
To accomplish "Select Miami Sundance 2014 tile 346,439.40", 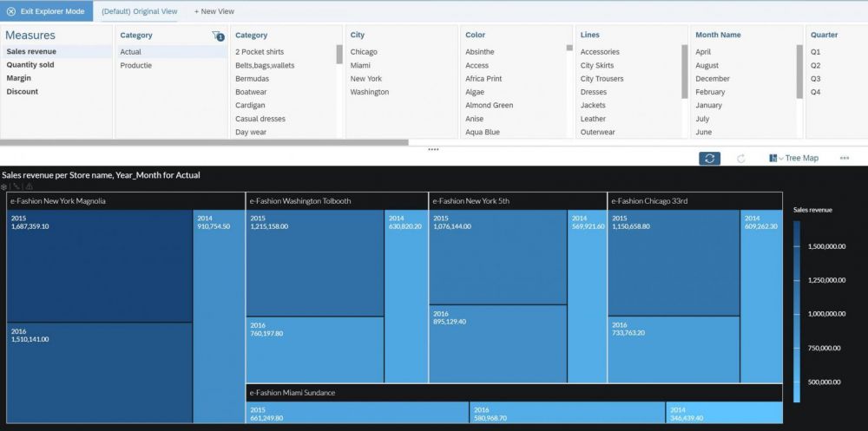I will [x=725, y=413].
